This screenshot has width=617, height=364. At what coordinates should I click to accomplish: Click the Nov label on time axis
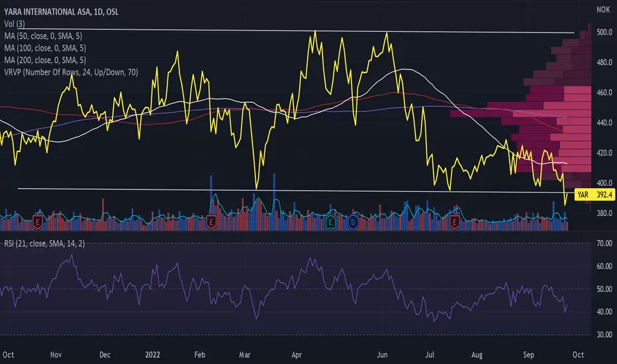(56, 355)
